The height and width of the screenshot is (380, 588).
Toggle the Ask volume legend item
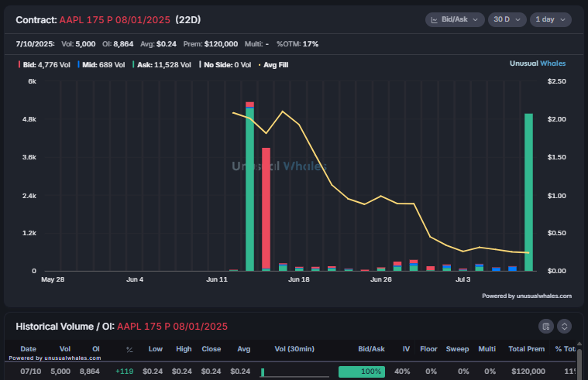pyautogui.click(x=162, y=65)
